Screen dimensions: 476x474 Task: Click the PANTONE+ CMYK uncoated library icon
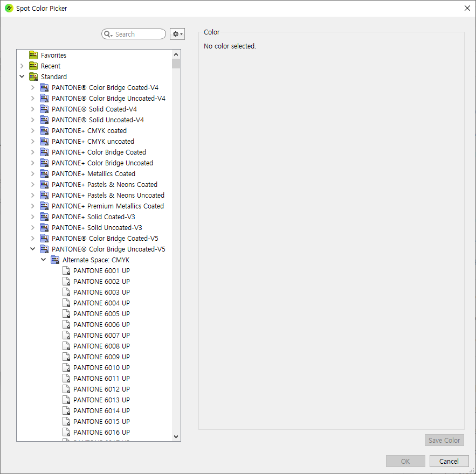click(44, 141)
